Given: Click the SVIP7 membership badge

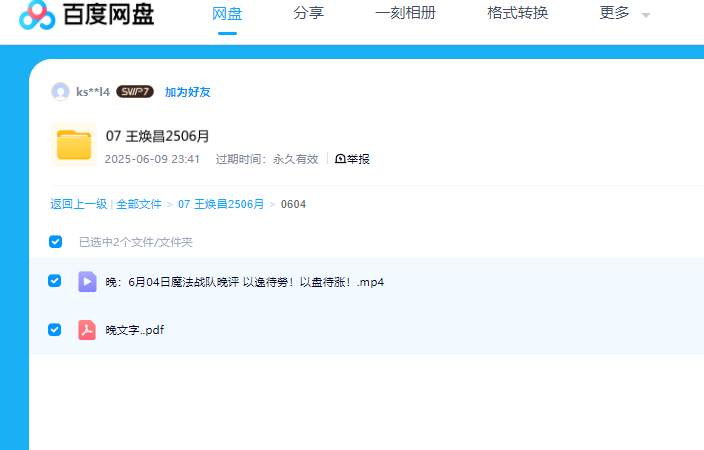Looking at the screenshot, I should [x=134, y=92].
